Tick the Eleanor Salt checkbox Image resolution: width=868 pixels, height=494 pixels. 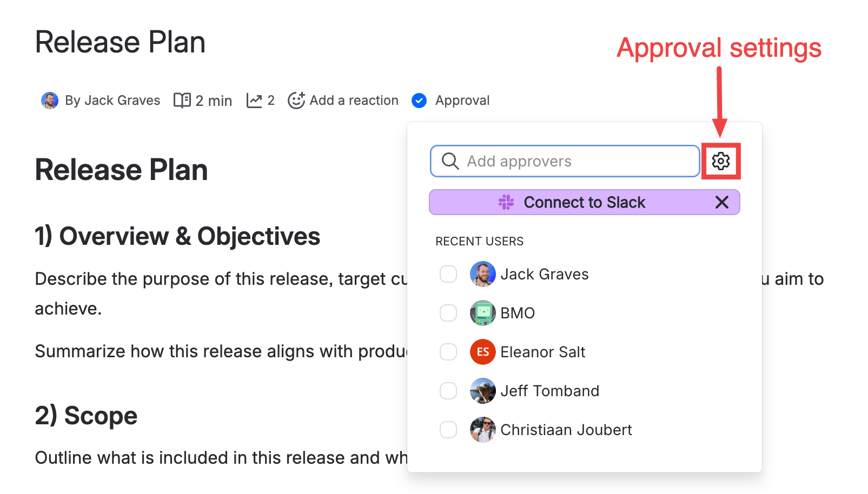click(x=448, y=352)
